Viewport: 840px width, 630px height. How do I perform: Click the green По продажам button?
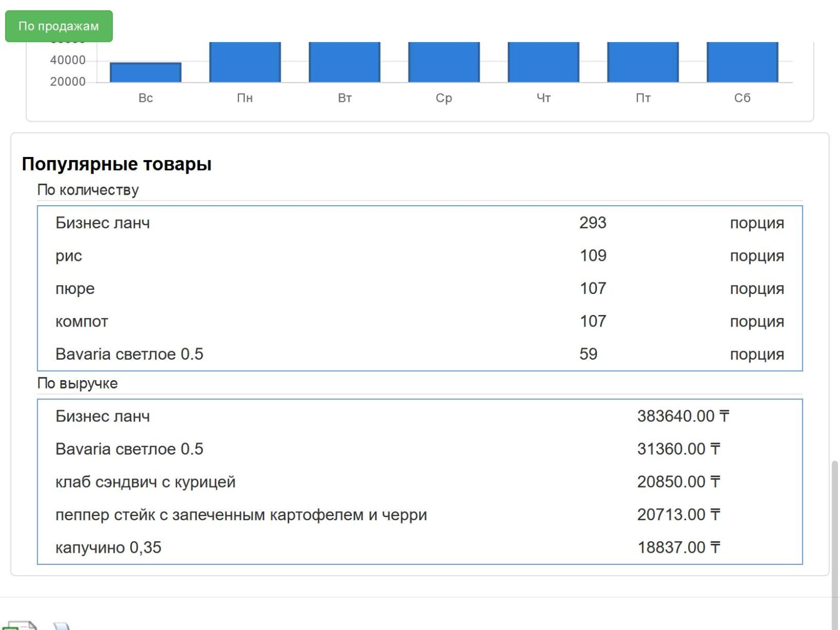tap(59, 26)
